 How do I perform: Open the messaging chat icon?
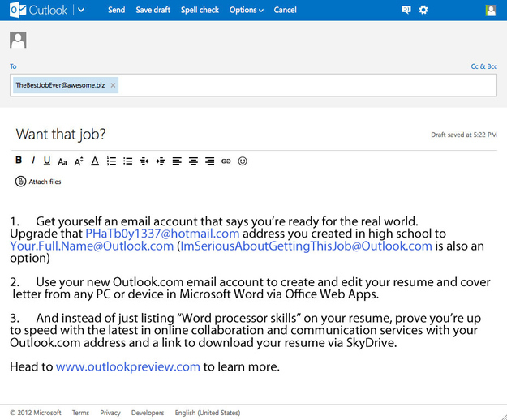click(406, 10)
